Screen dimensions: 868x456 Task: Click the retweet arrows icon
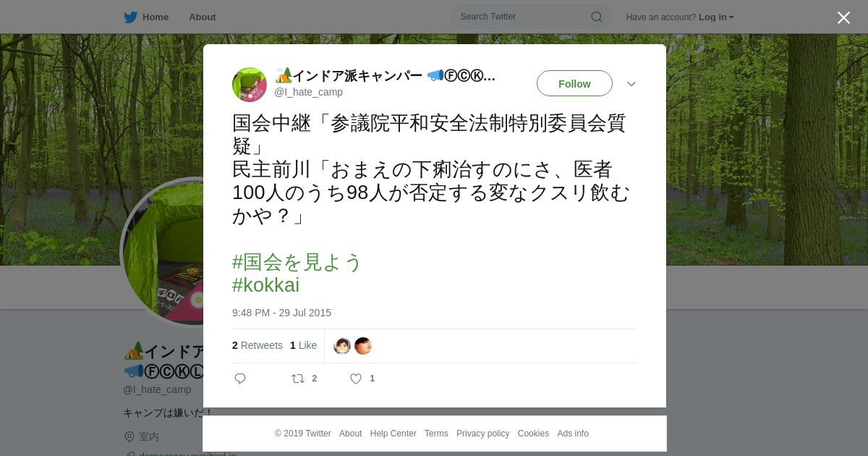(298, 379)
